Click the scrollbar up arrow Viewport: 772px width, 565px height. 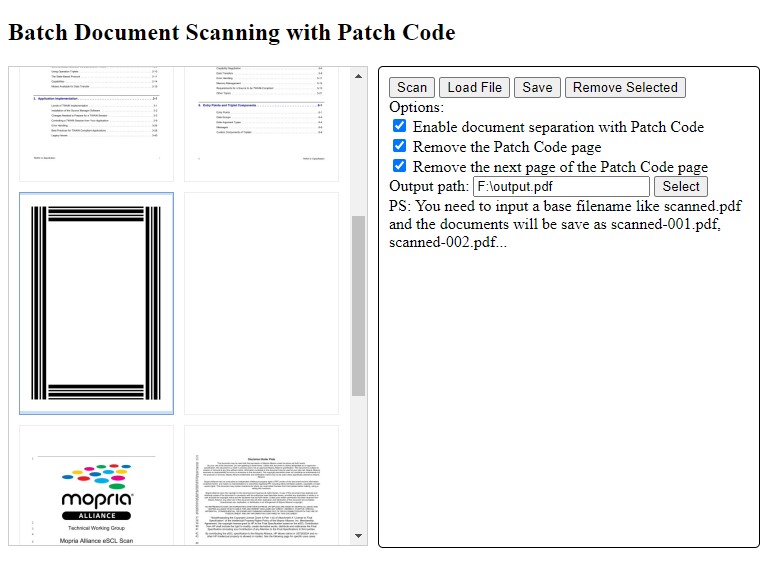pyautogui.click(x=358, y=75)
